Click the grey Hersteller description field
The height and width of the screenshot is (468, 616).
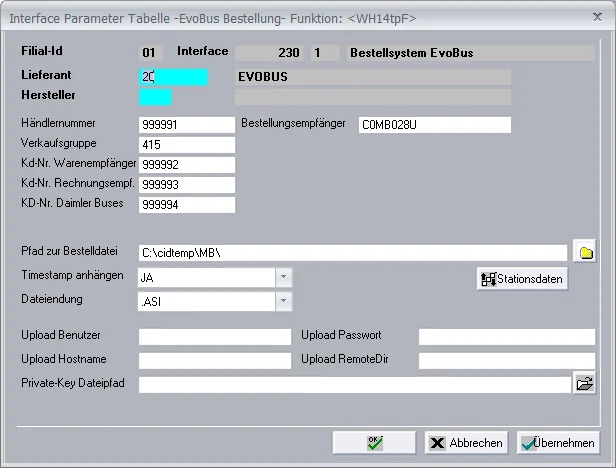coord(373,97)
